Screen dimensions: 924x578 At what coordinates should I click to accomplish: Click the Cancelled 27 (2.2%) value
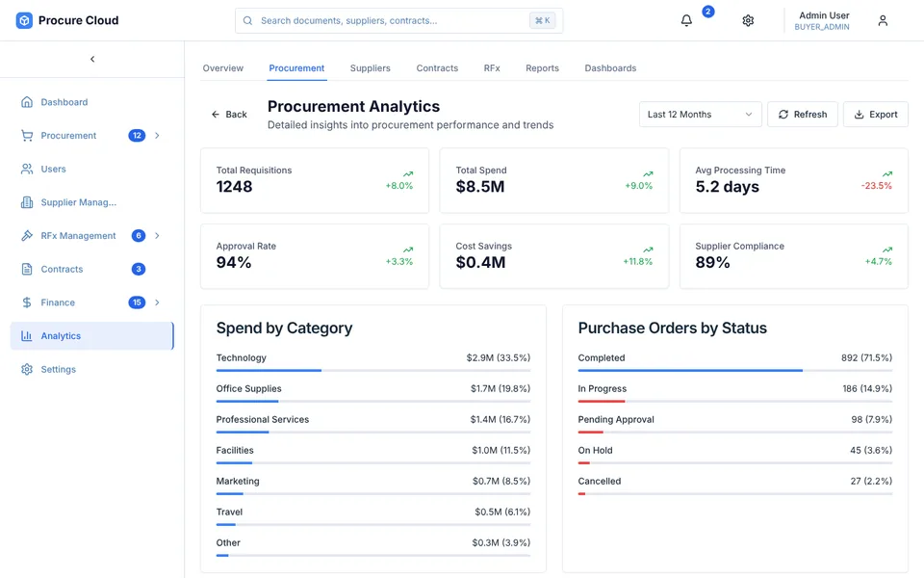pyautogui.click(x=871, y=482)
